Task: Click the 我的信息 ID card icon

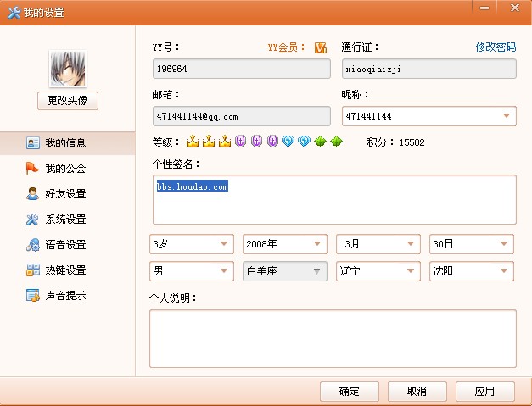Action: 32,143
